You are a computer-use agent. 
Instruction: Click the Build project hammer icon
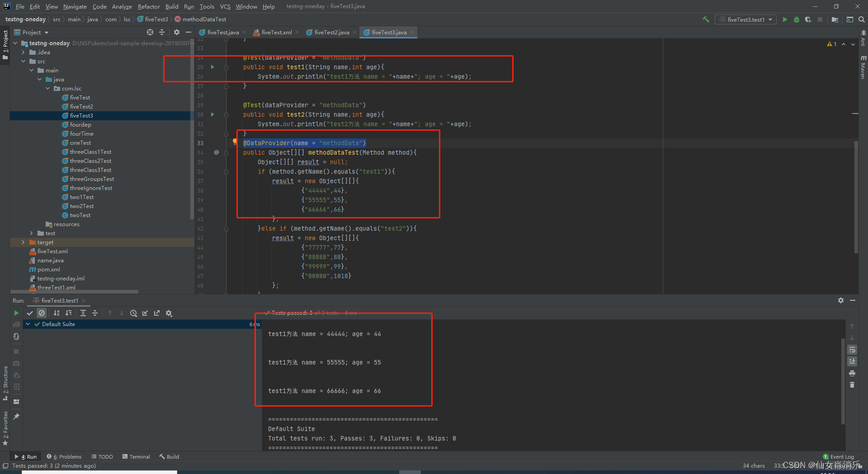point(706,19)
